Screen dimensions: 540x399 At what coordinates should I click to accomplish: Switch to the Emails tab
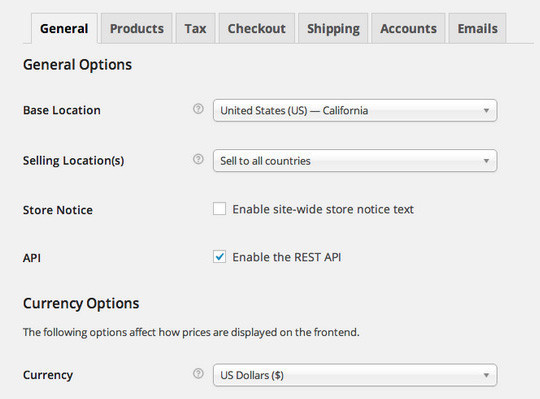[477, 29]
